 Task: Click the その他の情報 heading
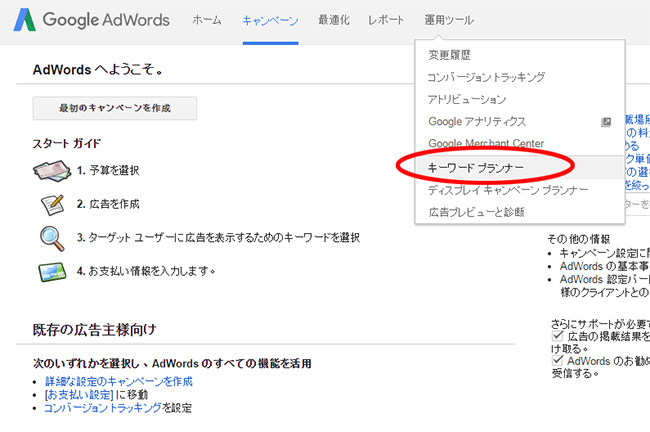[x=579, y=239]
